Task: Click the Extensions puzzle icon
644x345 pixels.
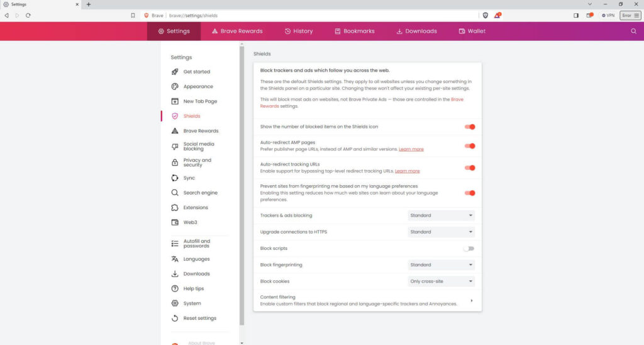Action: (x=175, y=208)
